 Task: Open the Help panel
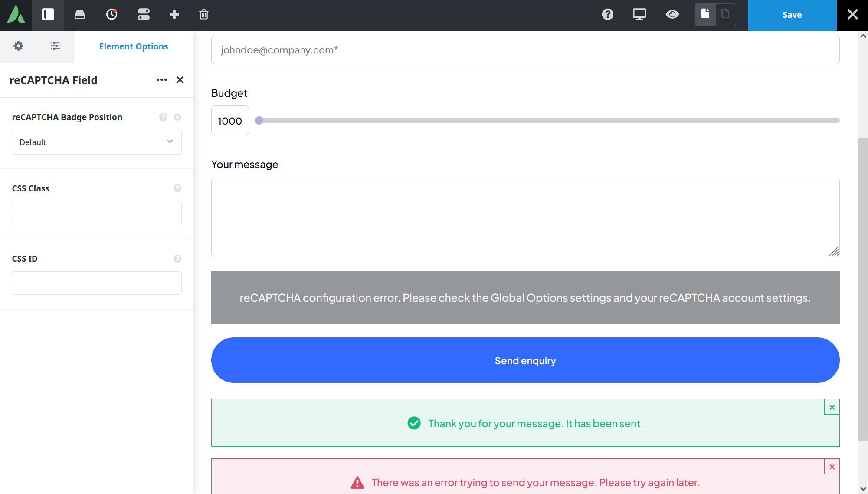pyautogui.click(x=607, y=14)
